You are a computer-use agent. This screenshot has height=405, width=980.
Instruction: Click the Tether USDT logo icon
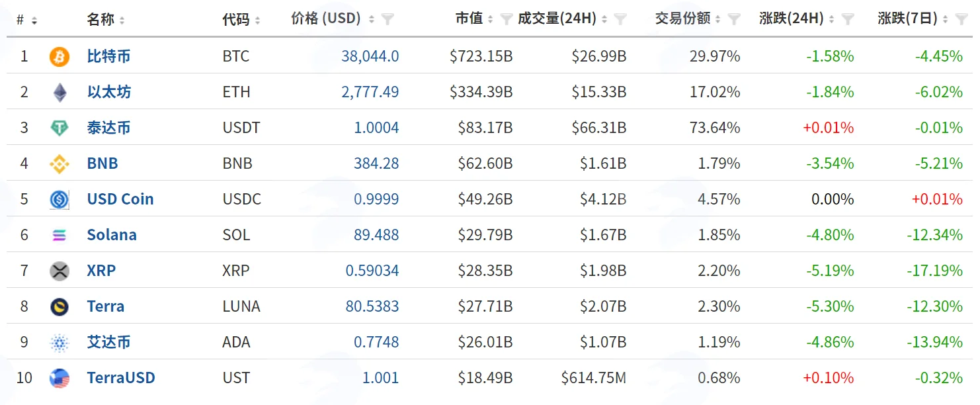pyautogui.click(x=60, y=128)
